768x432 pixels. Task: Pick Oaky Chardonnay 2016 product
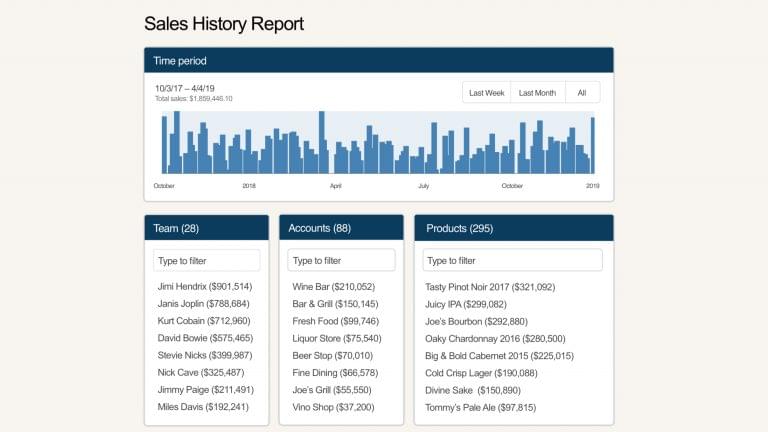[495, 339]
